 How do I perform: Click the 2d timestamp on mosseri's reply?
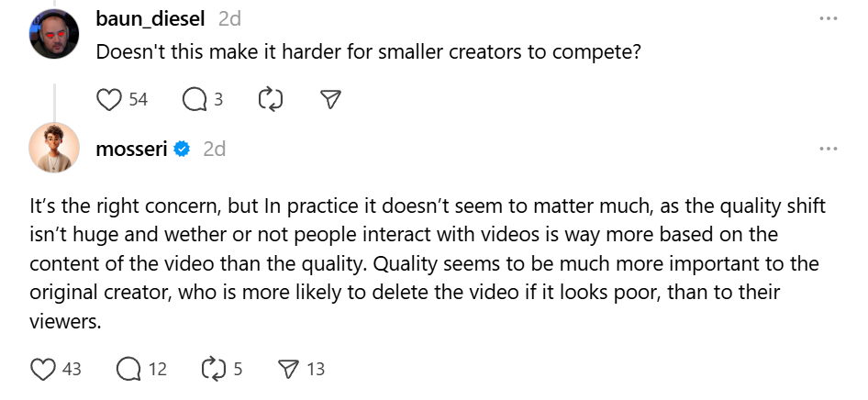tap(214, 149)
